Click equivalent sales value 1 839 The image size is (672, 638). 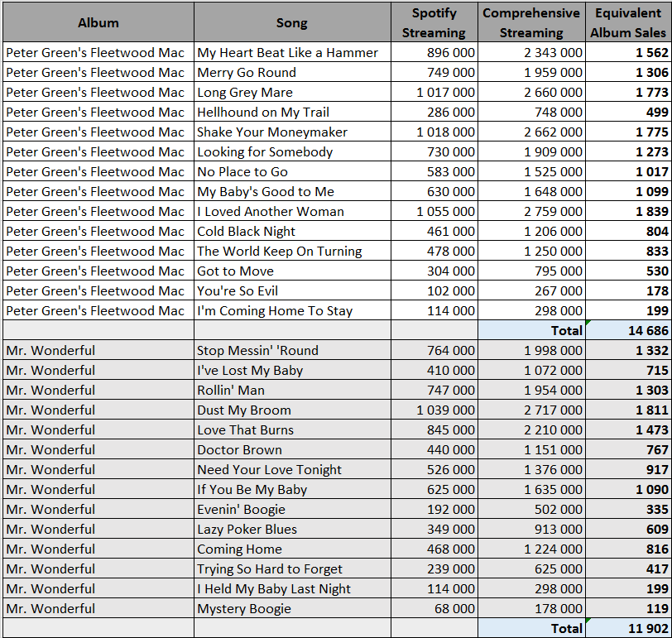(x=628, y=211)
